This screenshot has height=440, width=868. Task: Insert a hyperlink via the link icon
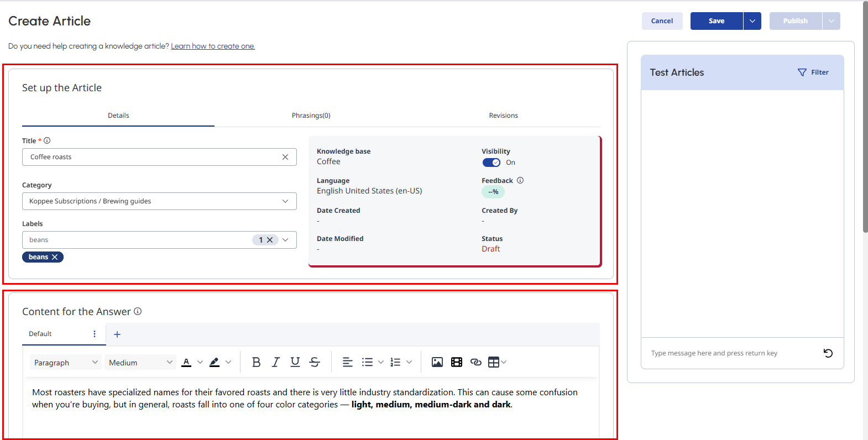click(x=475, y=362)
